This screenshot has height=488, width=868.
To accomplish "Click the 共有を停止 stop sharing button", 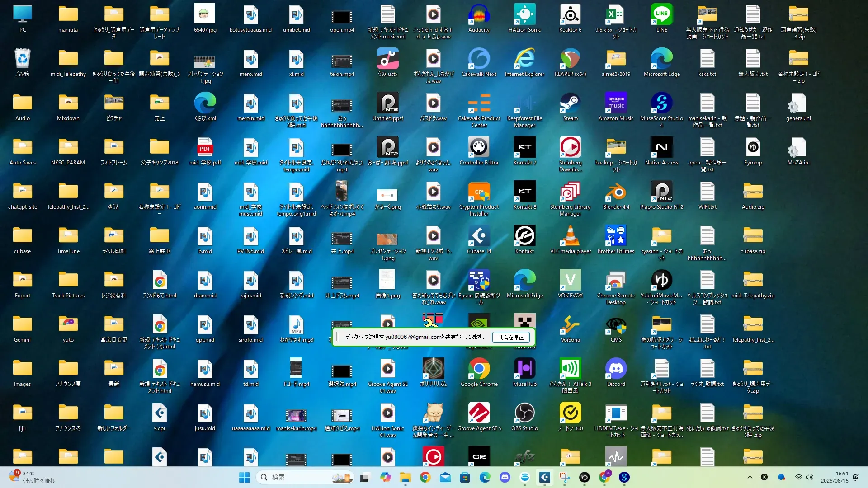I will [510, 337].
